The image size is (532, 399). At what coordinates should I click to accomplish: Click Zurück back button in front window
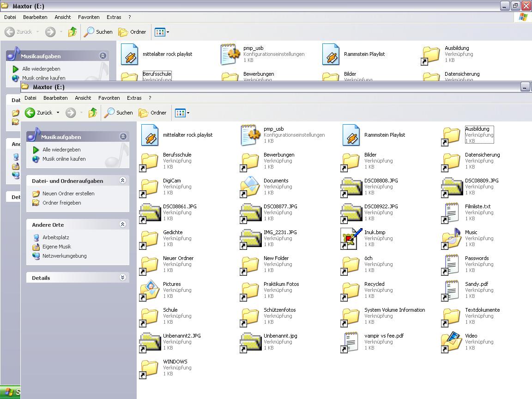(x=39, y=113)
